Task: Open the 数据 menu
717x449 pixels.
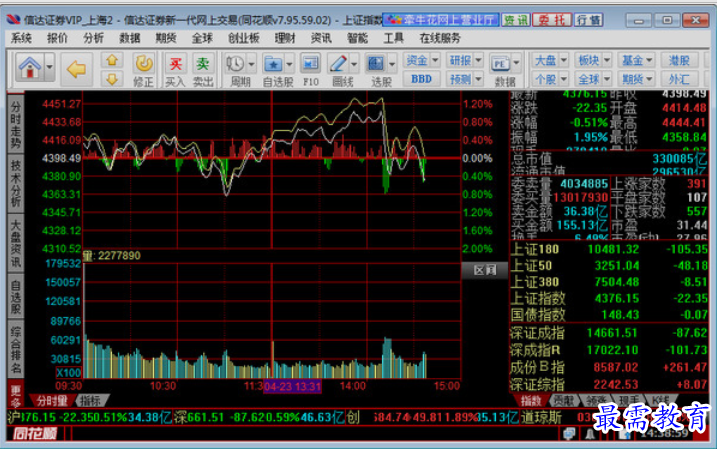Action: pyautogui.click(x=129, y=38)
